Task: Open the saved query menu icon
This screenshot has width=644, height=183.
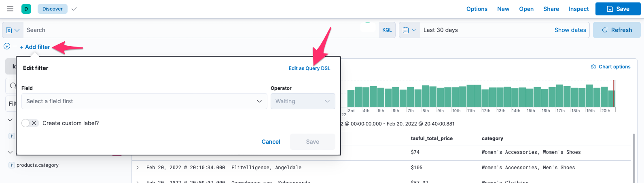Action: 13,30
